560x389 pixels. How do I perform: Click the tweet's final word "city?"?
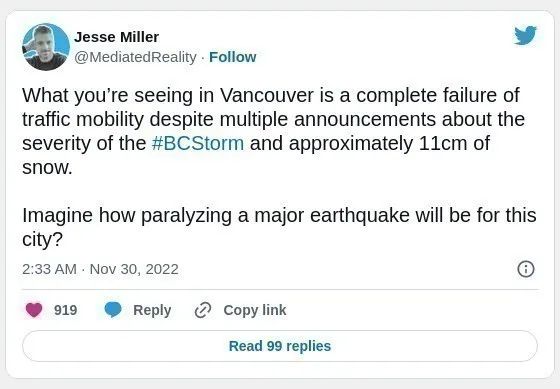(x=42, y=240)
